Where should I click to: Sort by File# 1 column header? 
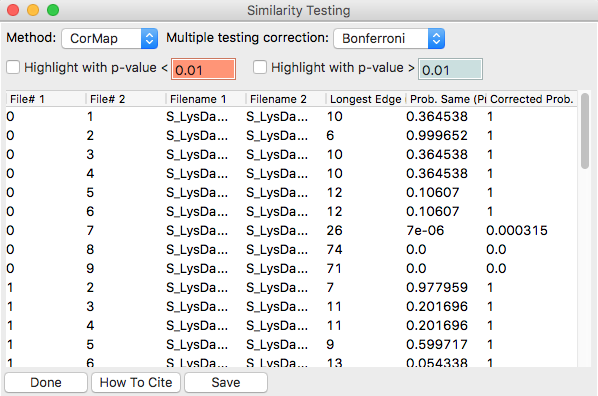click(x=46, y=99)
